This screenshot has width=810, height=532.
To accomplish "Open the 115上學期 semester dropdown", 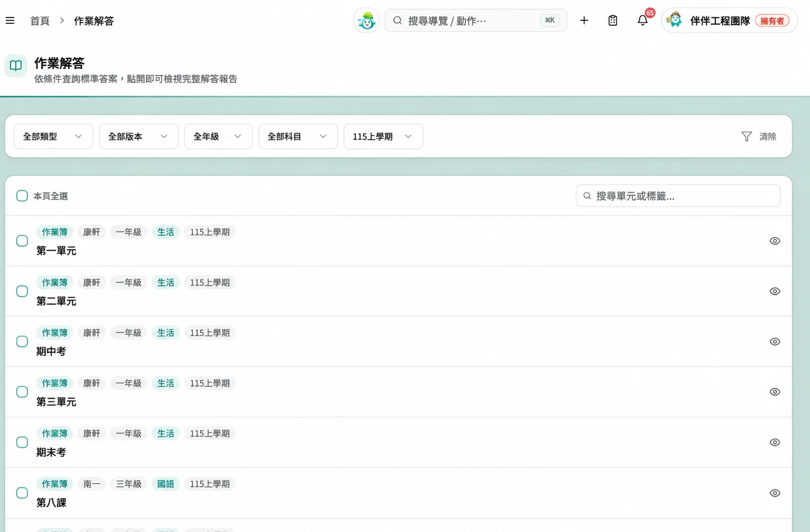I will 383,136.
